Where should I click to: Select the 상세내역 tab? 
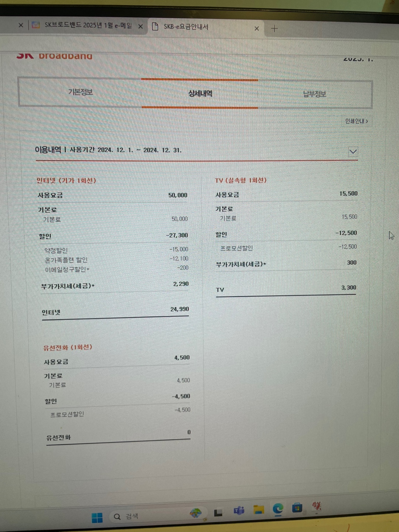point(200,93)
